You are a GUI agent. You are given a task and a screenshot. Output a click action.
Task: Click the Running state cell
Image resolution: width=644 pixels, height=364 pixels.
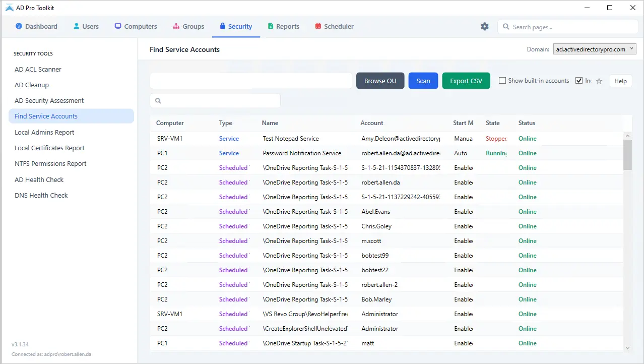pos(496,153)
